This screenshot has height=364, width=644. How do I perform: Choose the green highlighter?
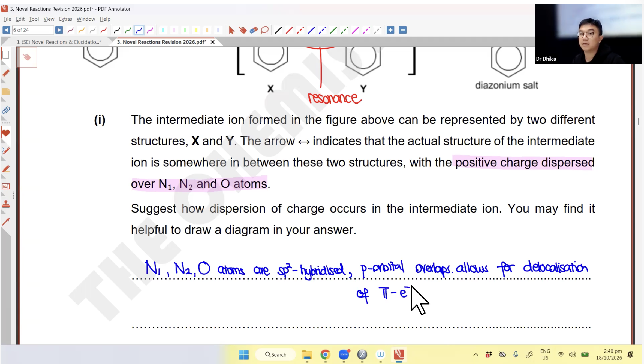pyautogui.click(x=185, y=30)
